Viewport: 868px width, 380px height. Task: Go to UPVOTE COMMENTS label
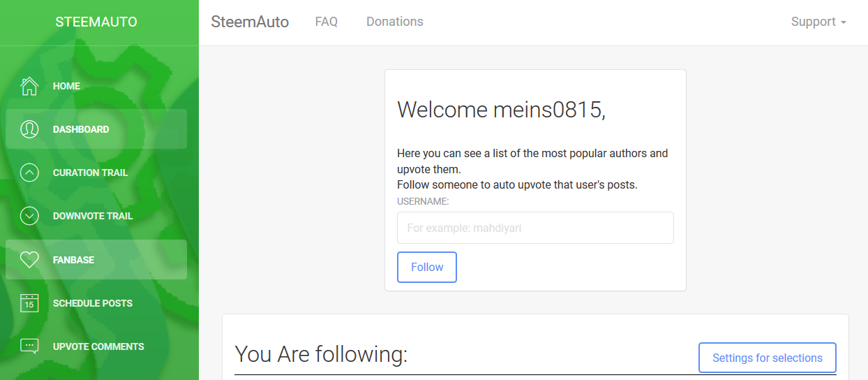point(98,346)
